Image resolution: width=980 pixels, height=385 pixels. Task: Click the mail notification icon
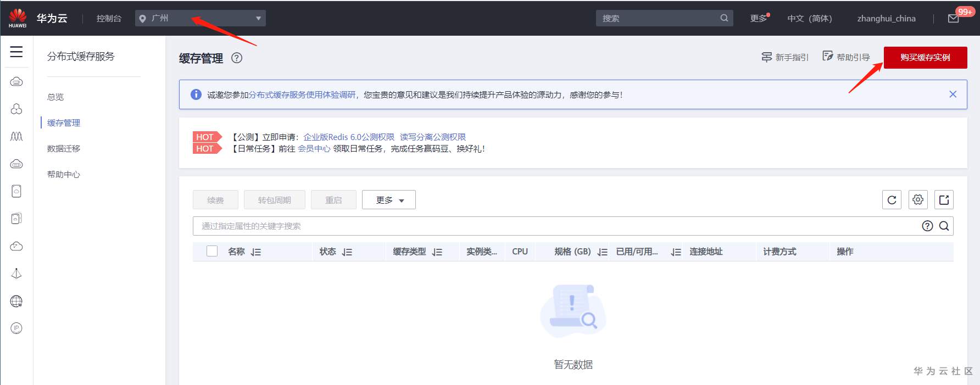tap(954, 19)
